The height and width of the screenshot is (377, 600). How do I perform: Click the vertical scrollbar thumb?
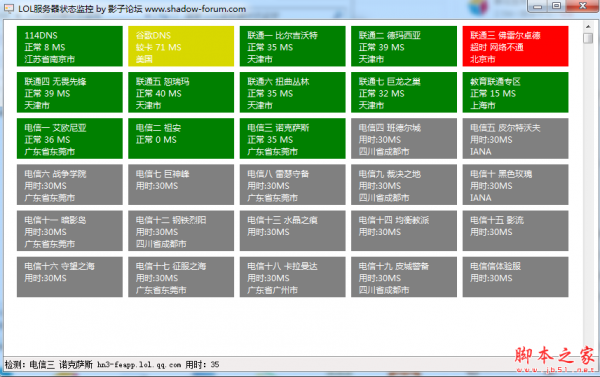pos(588,38)
